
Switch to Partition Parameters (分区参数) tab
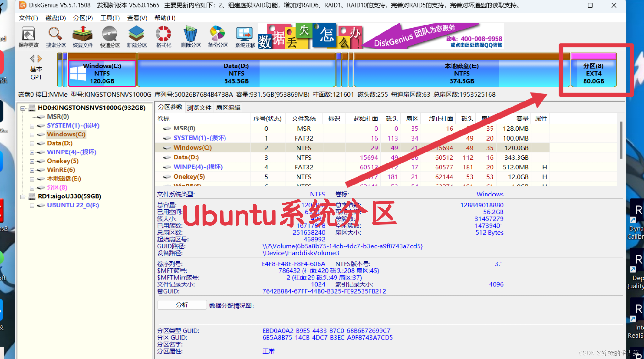170,107
